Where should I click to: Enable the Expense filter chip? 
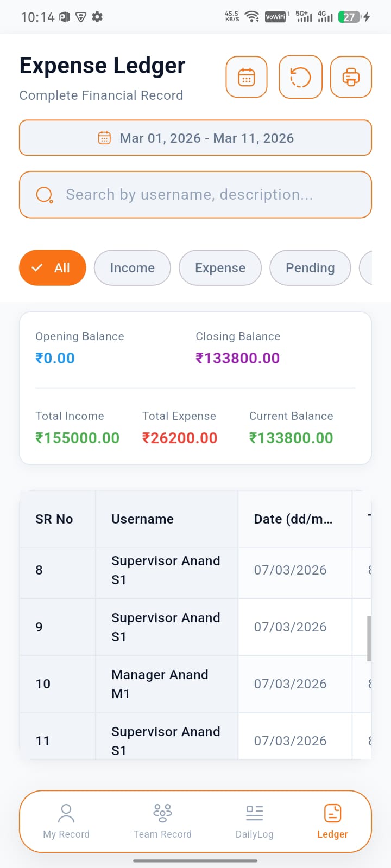220,268
